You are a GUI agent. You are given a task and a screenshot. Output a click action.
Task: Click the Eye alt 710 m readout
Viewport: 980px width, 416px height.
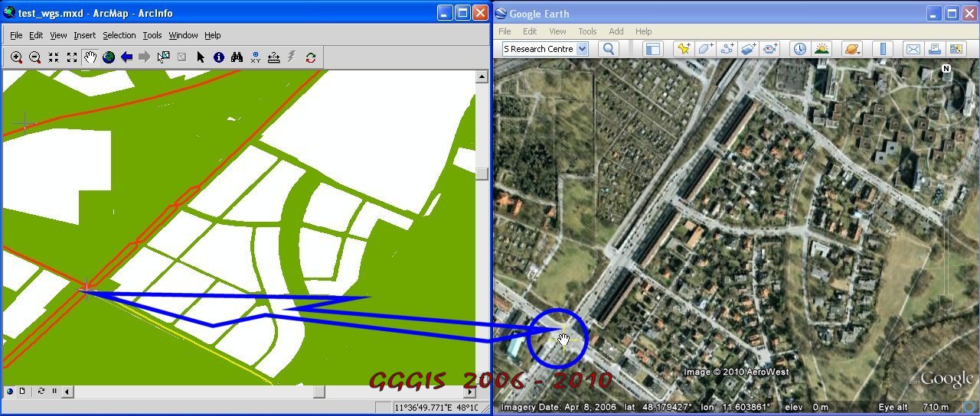[x=914, y=407]
